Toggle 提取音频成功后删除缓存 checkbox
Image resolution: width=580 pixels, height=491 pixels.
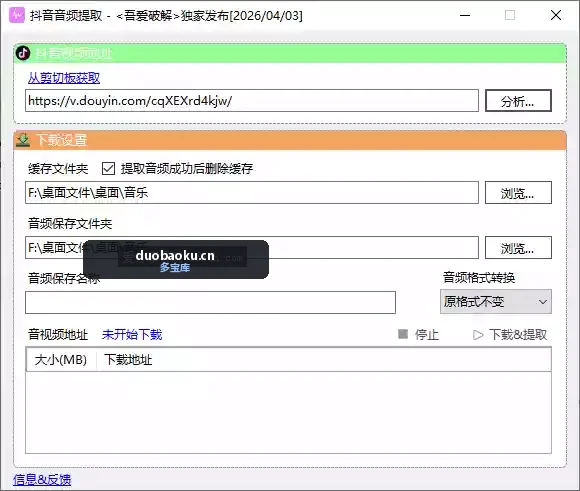click(x=108, y=169)
